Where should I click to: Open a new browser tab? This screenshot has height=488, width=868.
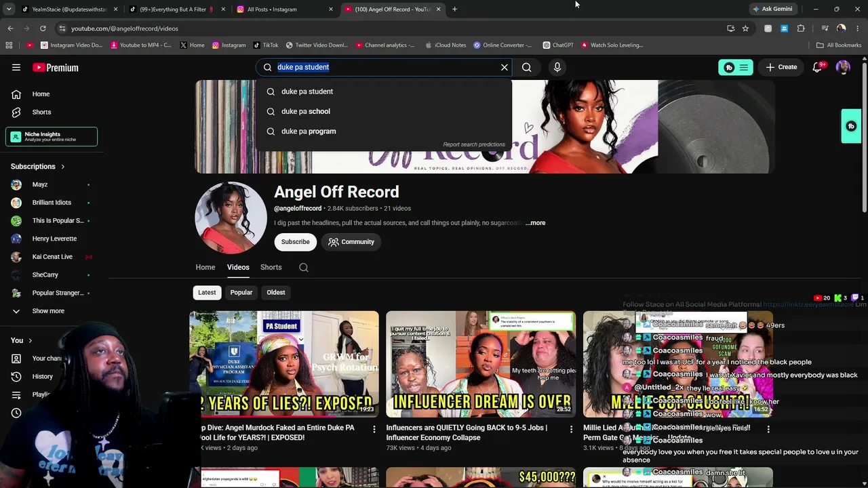tap(454, 9)
